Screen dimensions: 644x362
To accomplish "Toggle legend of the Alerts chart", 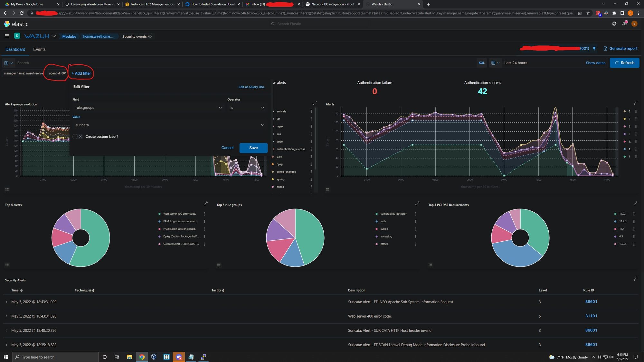I will [x=328, y=190].
